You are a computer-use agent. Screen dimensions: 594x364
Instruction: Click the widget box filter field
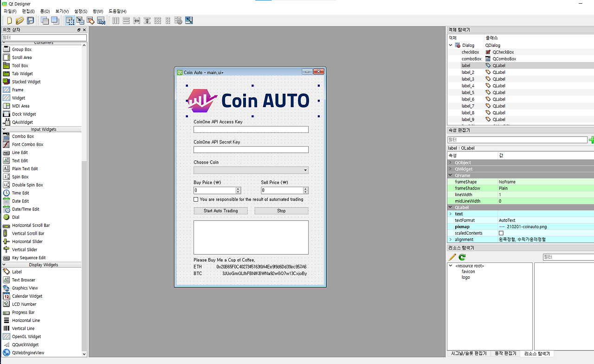click(44, 38)
